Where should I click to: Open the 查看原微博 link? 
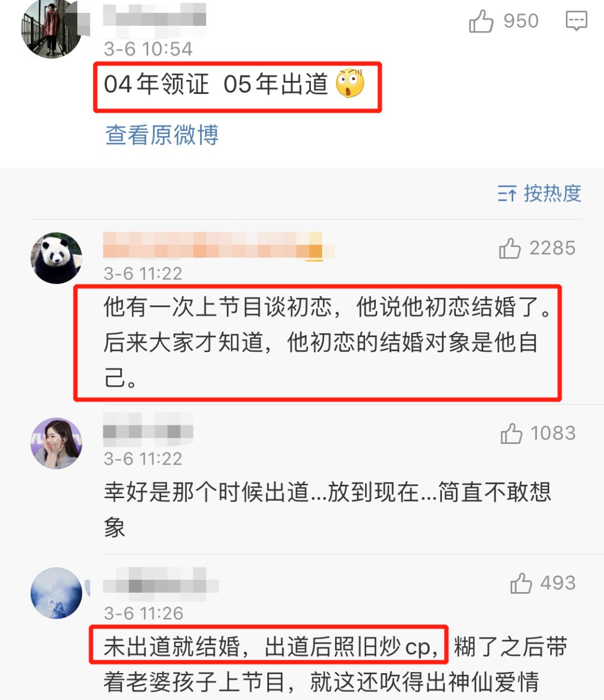tap(162, 135)
